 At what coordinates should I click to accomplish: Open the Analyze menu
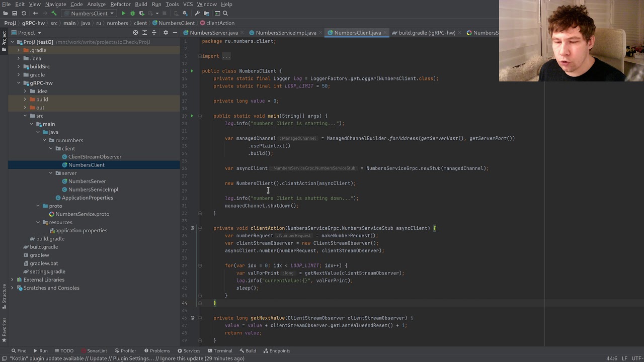coord(96,4)
